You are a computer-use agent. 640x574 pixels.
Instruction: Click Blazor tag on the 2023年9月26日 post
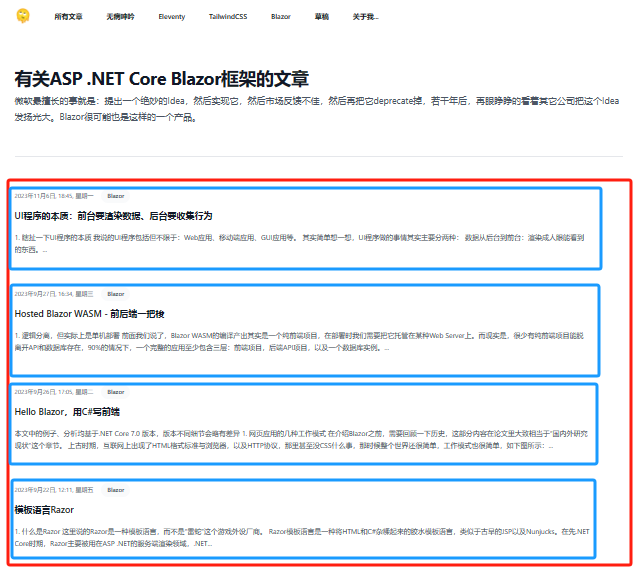[x=116, y=392]
